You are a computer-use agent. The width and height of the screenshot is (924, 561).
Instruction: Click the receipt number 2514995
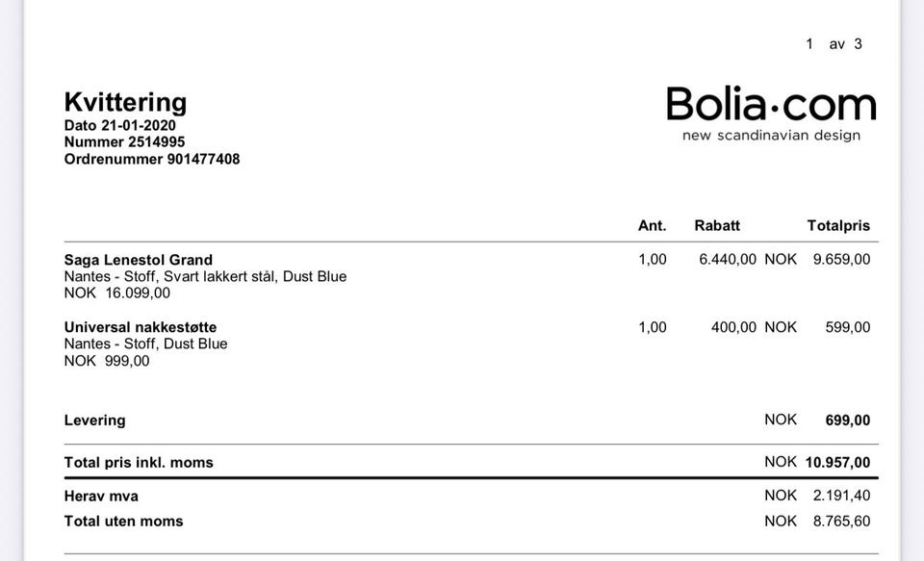(x=156, y=142)
